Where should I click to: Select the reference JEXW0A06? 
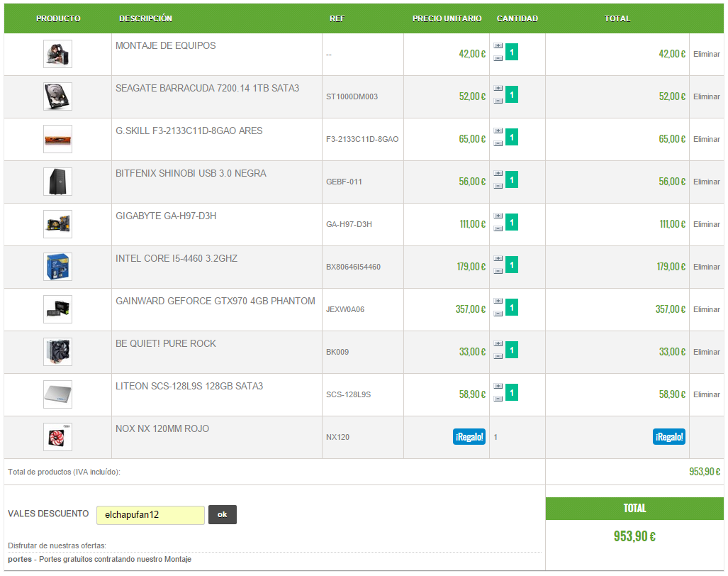[345, 309]
